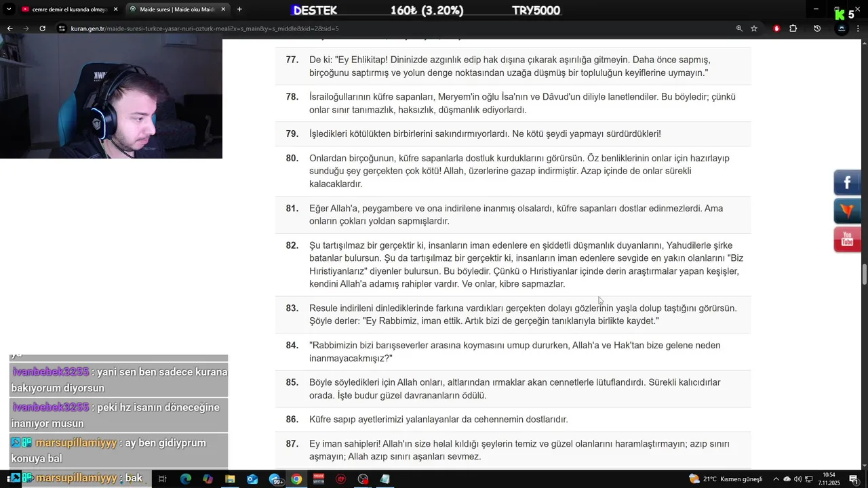This screenshot has width=868, height=488.
Task: Select the 'Maide suresi | Maide oku' tab
Action: [178, 9]
